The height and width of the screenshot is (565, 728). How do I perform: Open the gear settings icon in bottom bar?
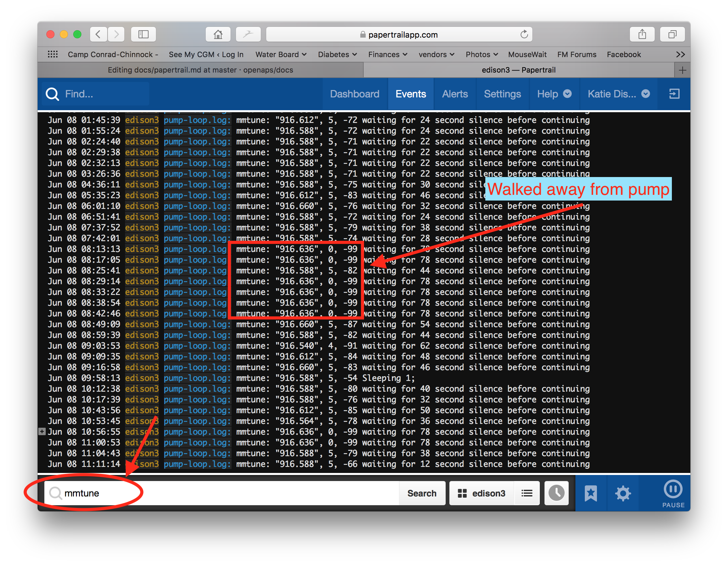pyautogui.click(x=623, y=493)
